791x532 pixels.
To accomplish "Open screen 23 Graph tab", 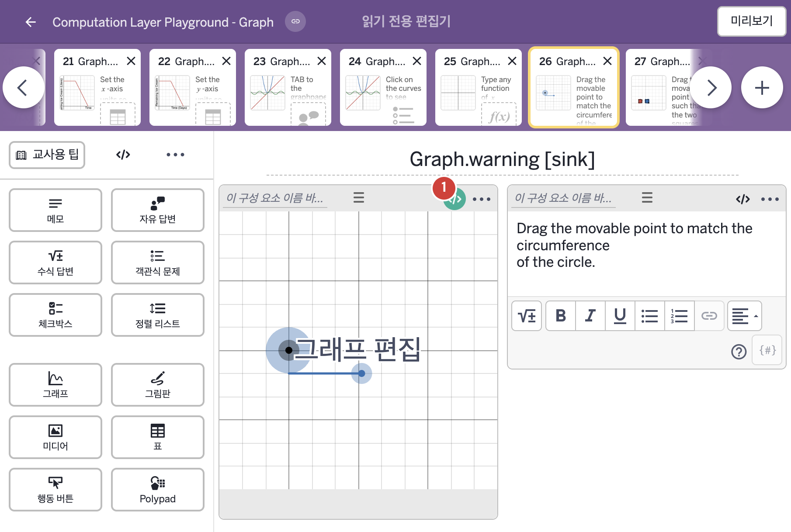I will pyautogui.click(x=288, y=87).
